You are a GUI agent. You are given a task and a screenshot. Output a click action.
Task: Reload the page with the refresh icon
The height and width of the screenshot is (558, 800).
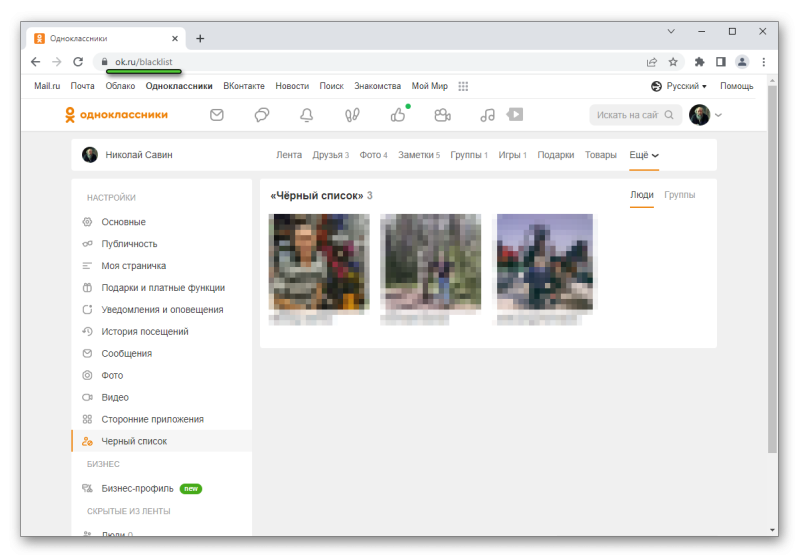pos(78,62)
